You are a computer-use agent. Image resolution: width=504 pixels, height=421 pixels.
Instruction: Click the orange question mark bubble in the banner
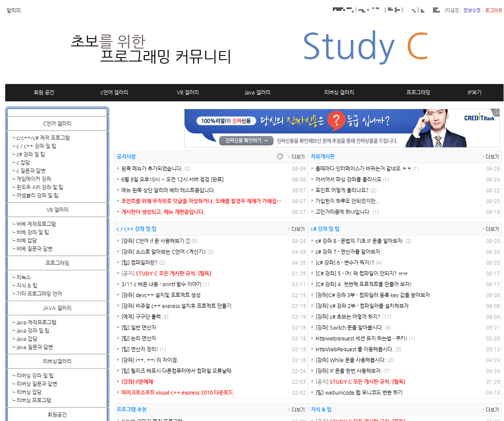click(334, 122)
